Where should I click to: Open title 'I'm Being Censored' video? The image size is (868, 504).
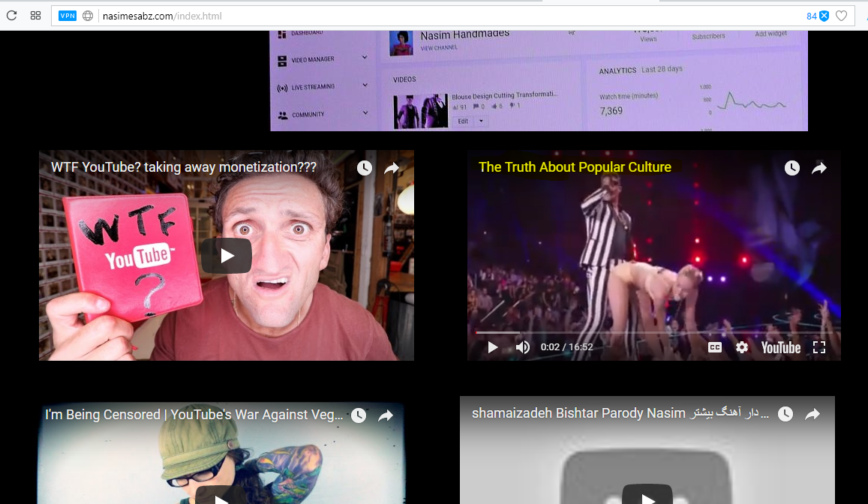point(194,415)
